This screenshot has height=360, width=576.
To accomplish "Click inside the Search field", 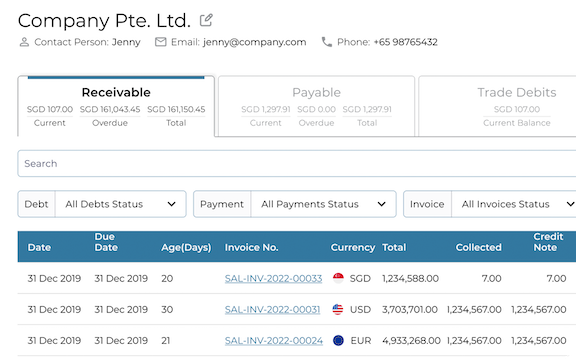I will [x=297, y=163].
